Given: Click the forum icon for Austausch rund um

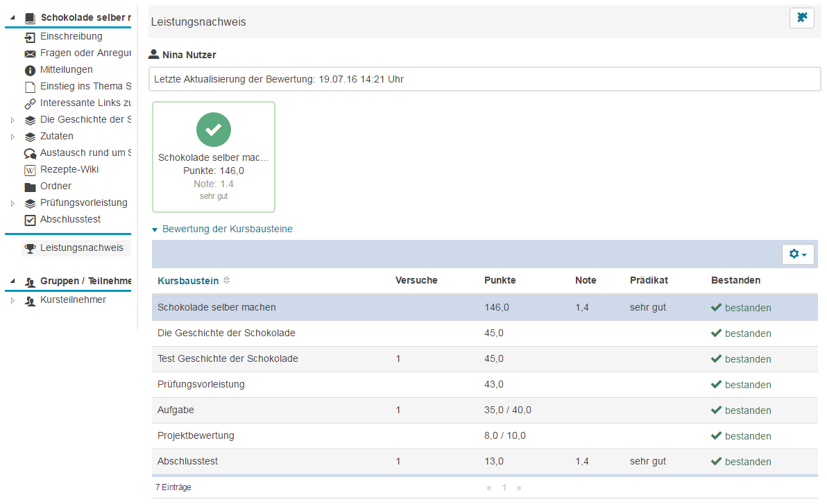Looking at the screenshot, I should [x=30, y=153].
